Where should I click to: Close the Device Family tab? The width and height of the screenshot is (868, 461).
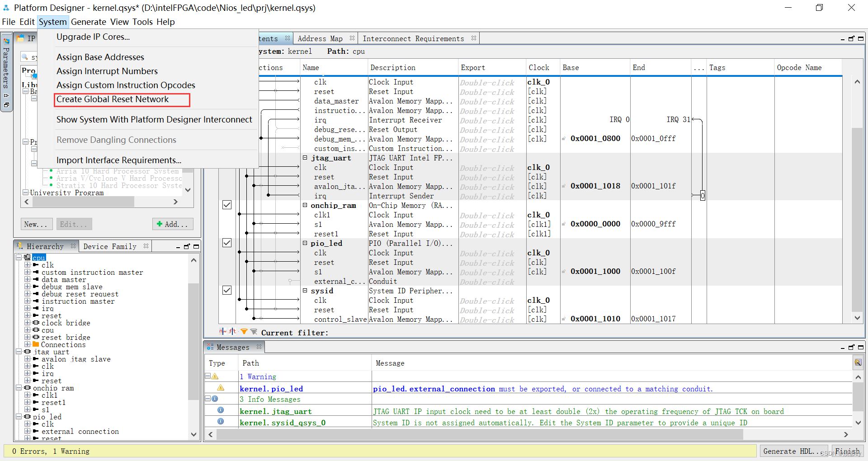(146, 246)
